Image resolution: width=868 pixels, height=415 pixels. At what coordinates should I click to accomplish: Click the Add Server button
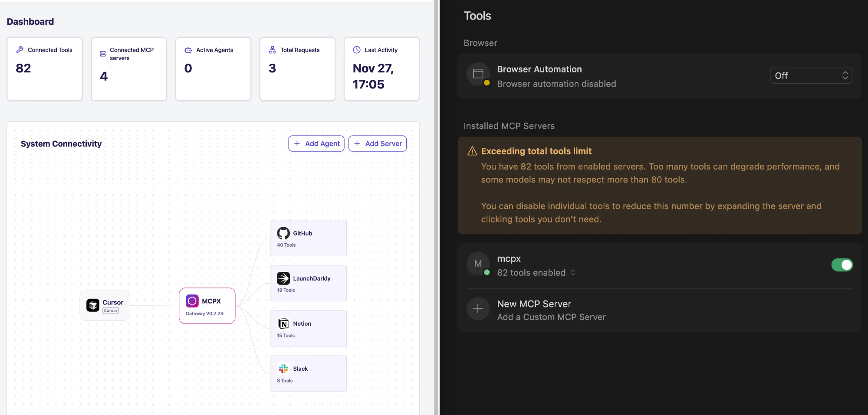[378, 144]
